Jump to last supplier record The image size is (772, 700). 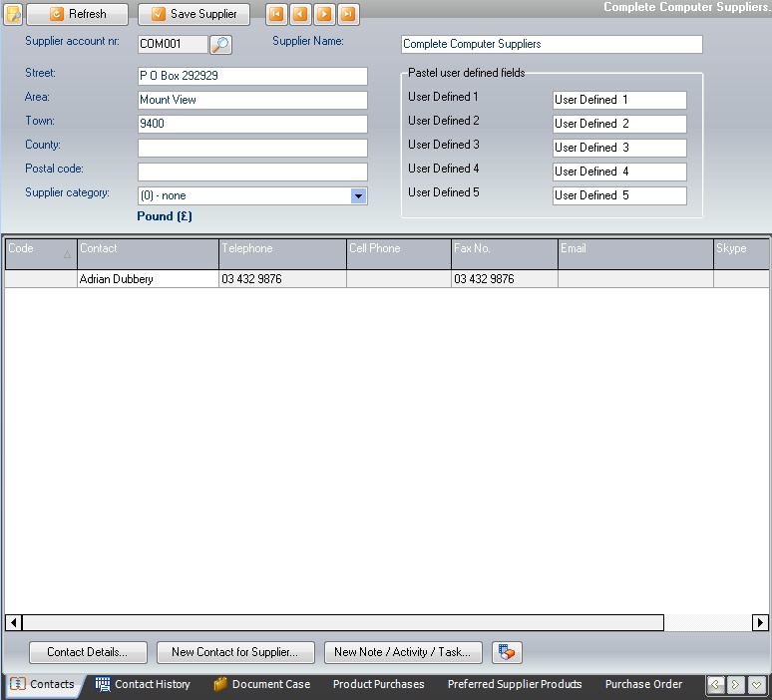click(347, 14)
